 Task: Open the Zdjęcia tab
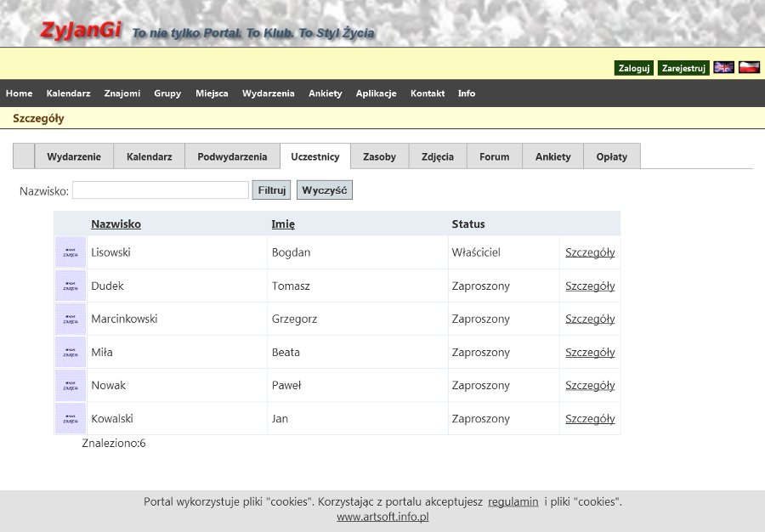[x=437, y=156]
